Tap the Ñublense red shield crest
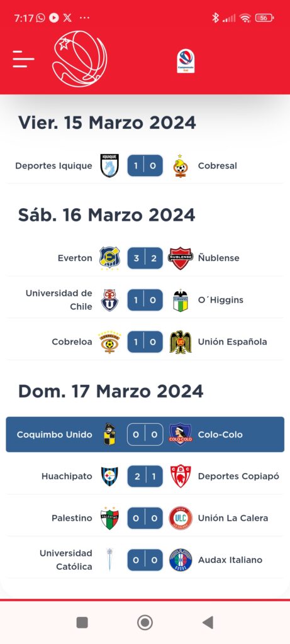This screenshot has height=644, width=290. 181,258
